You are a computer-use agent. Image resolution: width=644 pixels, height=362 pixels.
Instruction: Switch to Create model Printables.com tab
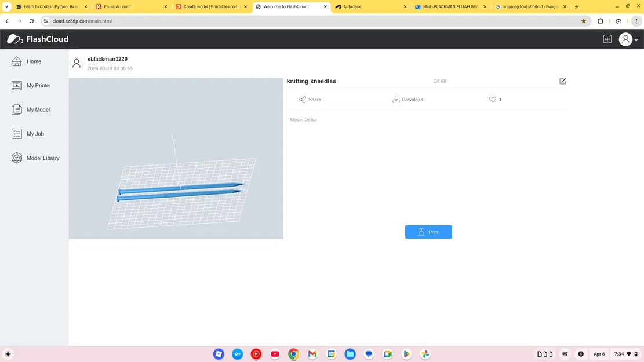point(211,6)
